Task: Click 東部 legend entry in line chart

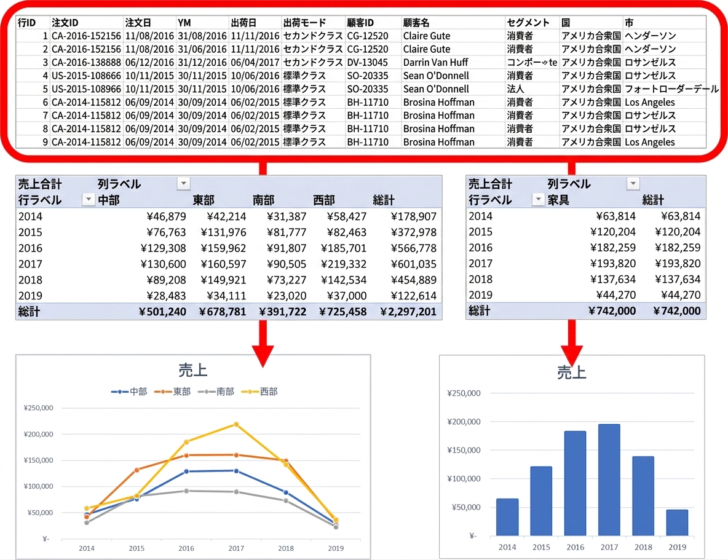Action: [173, 392]
